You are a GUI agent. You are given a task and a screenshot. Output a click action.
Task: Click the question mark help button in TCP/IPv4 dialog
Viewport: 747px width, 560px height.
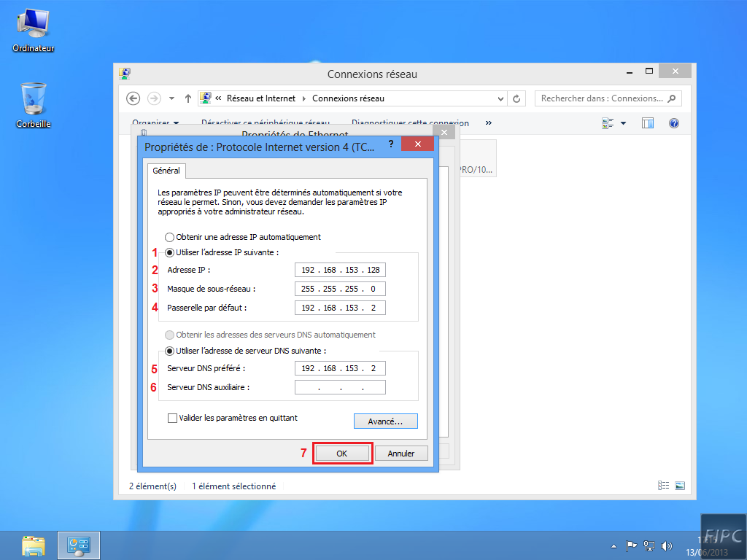click(x=391, y=144)
